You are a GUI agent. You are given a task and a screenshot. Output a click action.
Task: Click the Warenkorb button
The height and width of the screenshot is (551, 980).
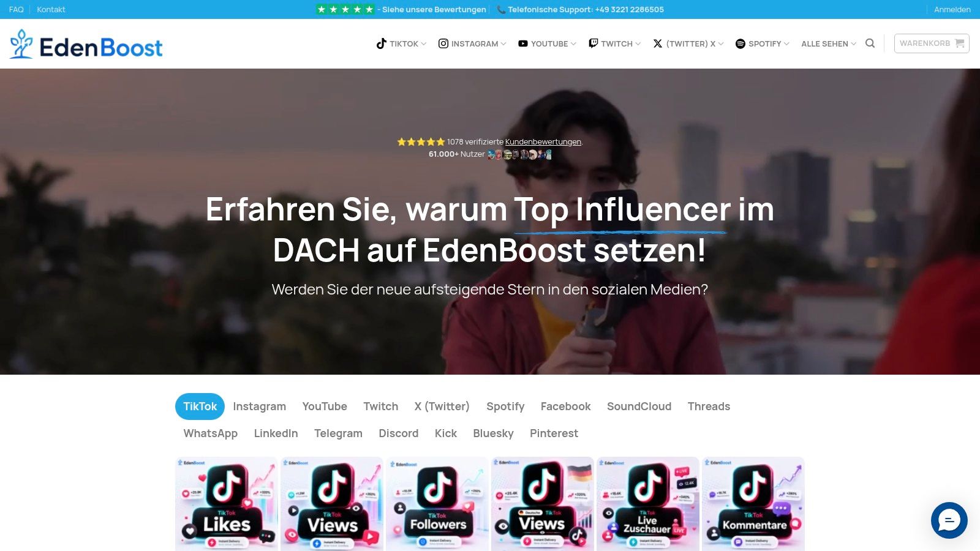932,43
